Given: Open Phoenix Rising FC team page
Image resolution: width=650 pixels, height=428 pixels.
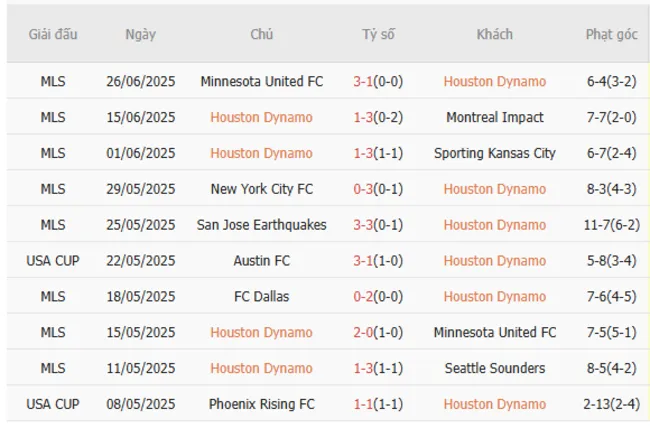Looking at the screenshot, I should (x=262, y=405).
